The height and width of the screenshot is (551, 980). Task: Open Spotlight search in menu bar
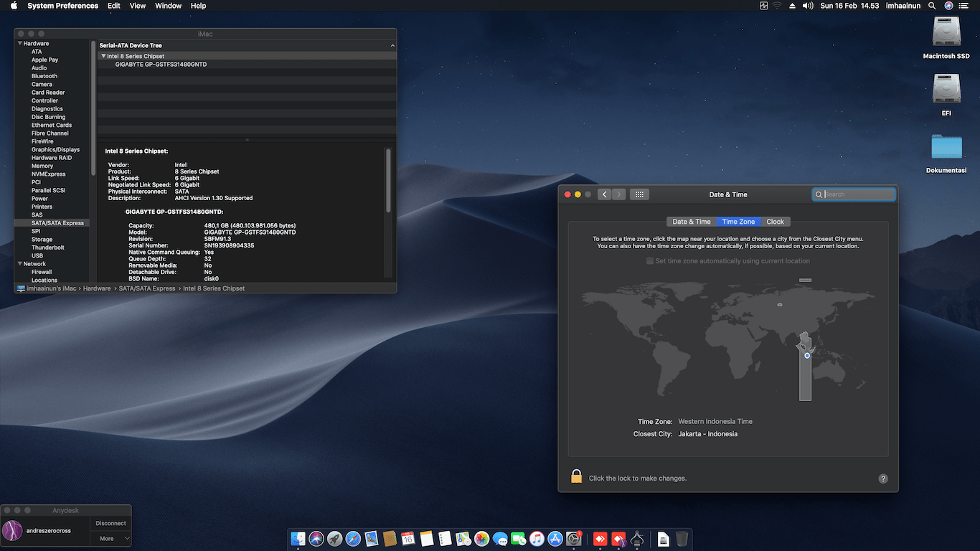click(932, 5)
